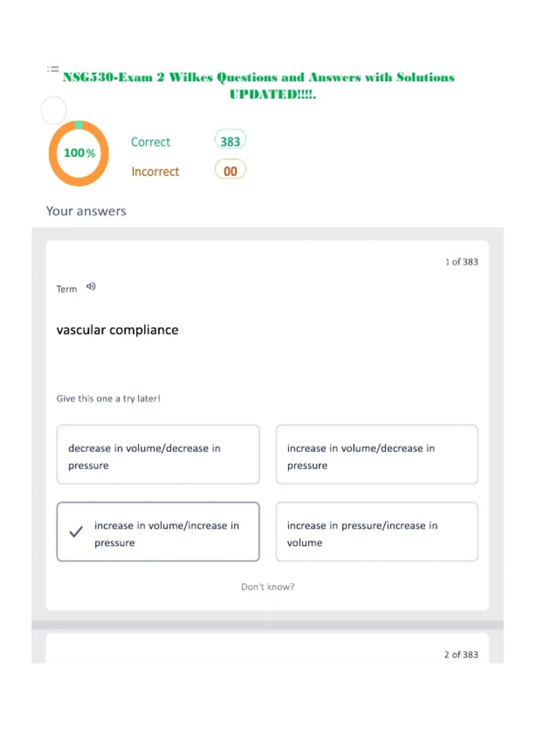534x756 pixels.
Task: Click the 100% progress ring
Action: pos(79,153)
